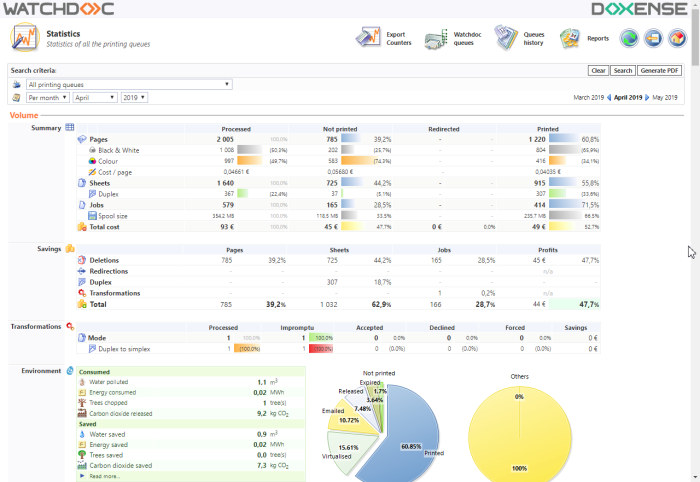This screenshot has width=700, height=482.
Task: Open the Export Counters icon
Action: point(368,39)
